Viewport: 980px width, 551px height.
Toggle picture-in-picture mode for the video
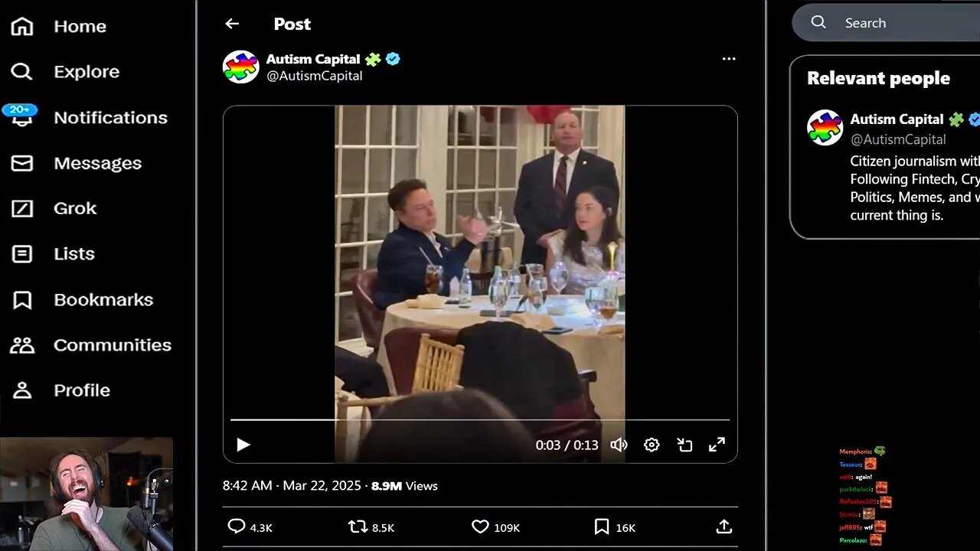tap(684, 445)
